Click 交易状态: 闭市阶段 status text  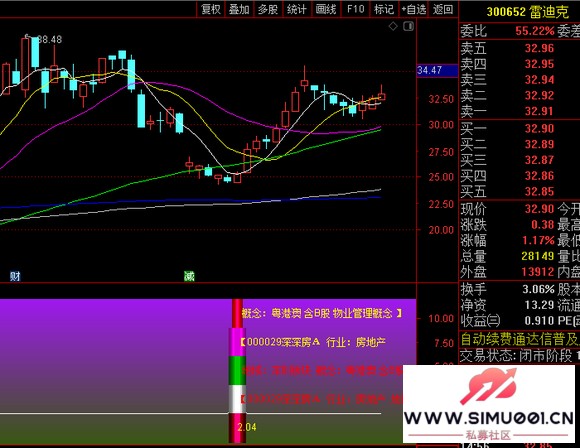[x=516, y=356]
